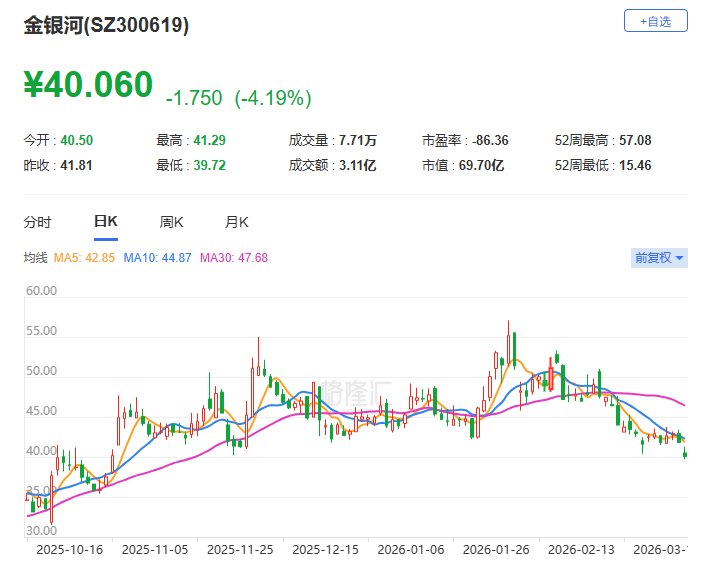This screenshot has height=564, width=708.
Task: Click the 均线 label beside the MA values
Action: click(x=36, y=258)
